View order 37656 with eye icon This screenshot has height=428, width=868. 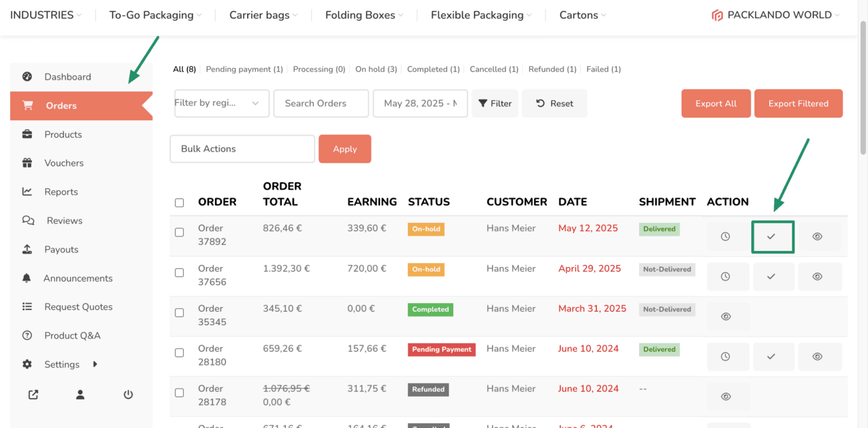(x=818, y=276)
